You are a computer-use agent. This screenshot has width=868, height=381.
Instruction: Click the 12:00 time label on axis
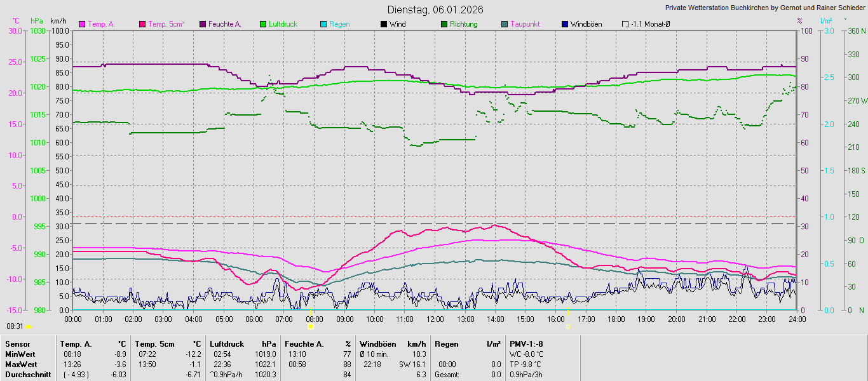(435, 319)
